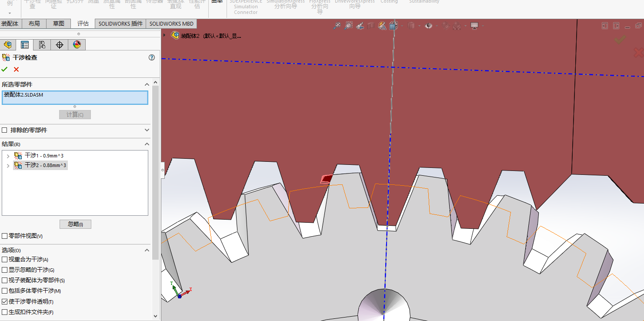
Task: Switch to the 装配体 tab
Action: pos(10,24)
